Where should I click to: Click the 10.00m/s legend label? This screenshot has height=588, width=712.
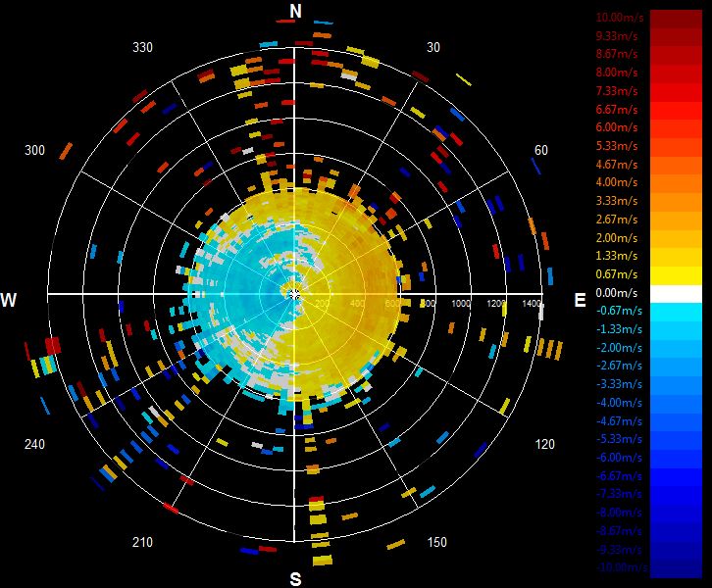620,18
